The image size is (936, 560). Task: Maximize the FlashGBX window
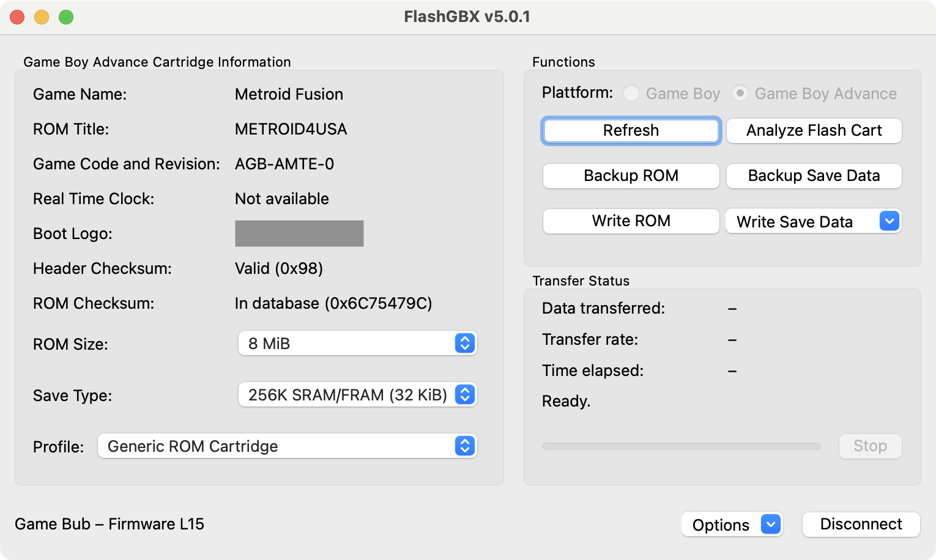pos(66,17)
